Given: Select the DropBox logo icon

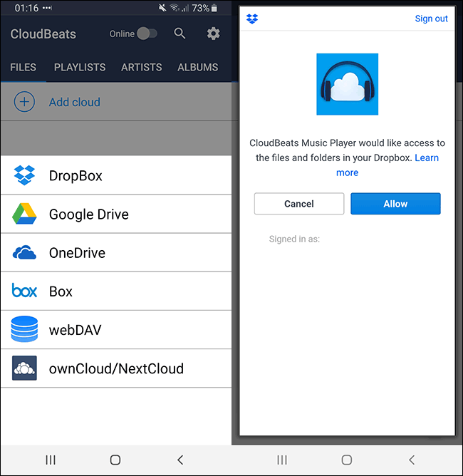Looking at the screenshot, I should pos(24,175).
